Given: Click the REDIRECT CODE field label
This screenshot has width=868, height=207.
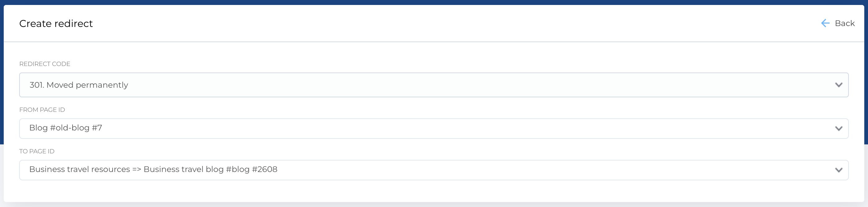Looking at the screenshot, I should point(45,64).
